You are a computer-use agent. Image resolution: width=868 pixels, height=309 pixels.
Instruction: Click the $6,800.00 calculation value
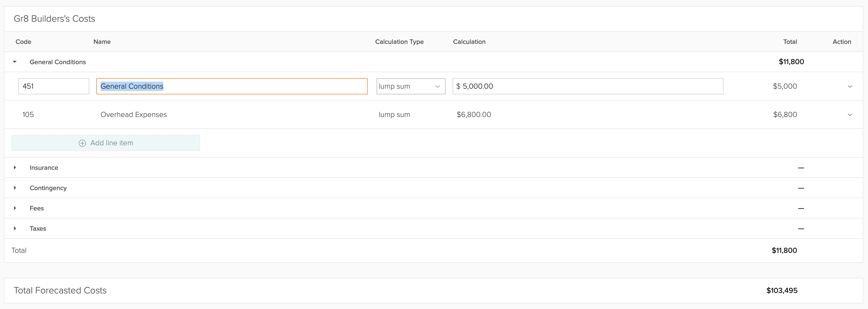pyautogui.click(x=473, y=115)
